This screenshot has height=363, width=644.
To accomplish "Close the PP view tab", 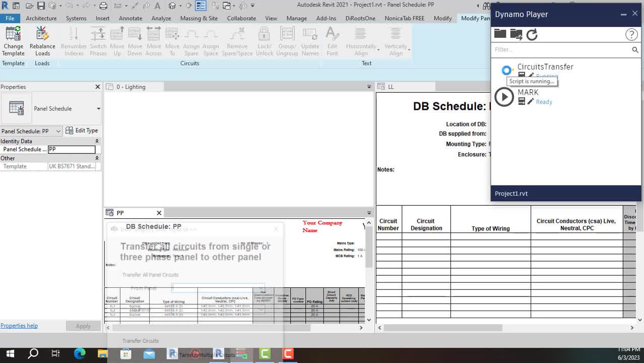I will point(159,213).
